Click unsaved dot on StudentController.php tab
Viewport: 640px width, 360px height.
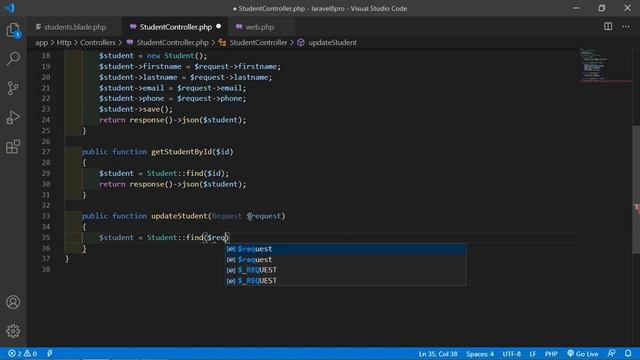(x=219, y=27)
